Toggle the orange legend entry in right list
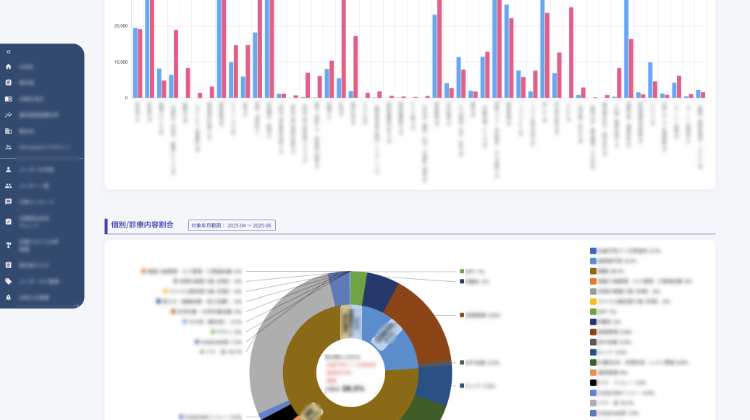The width and height of the screenshot is (750, 420). coord(593,281)
